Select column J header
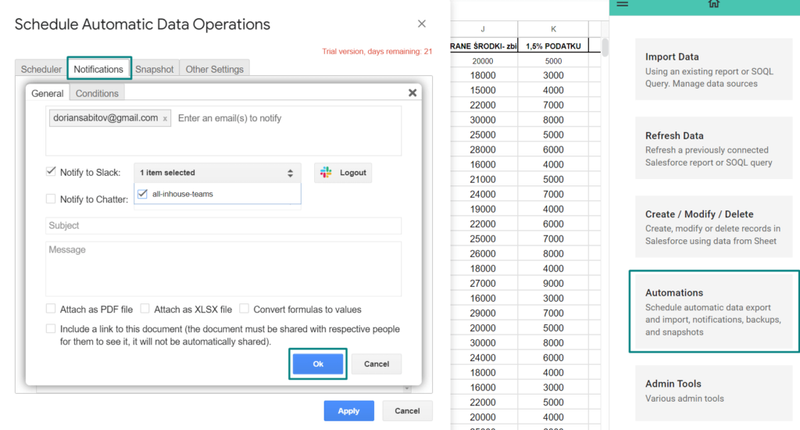This screenshot has height=430, width=800. pyautogui.click(x=483, y=29)
